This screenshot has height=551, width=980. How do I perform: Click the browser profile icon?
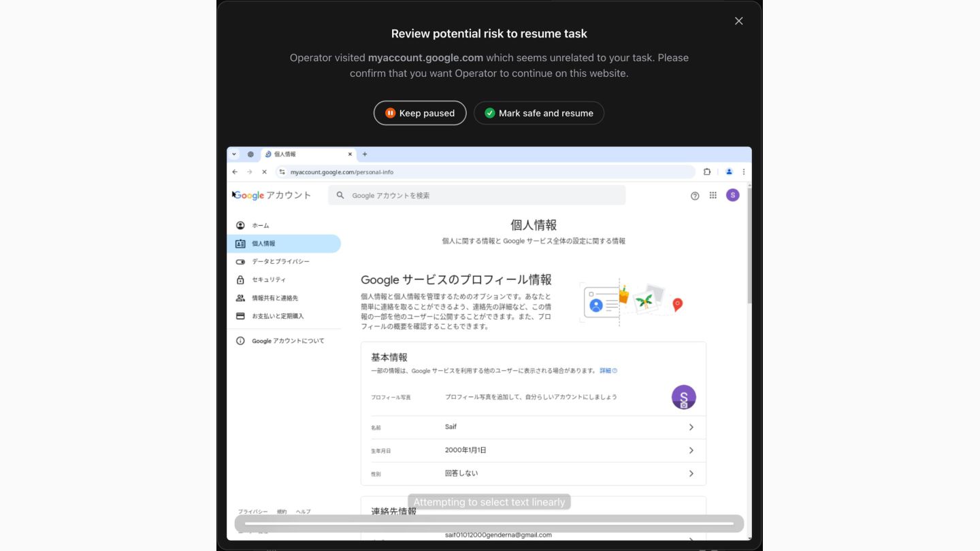pos(729,172)
